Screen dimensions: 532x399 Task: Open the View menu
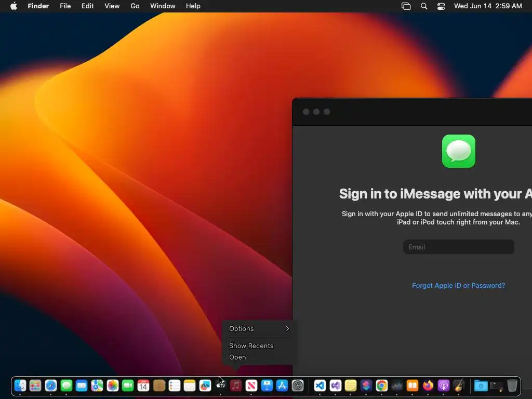[x=112, y=6]
